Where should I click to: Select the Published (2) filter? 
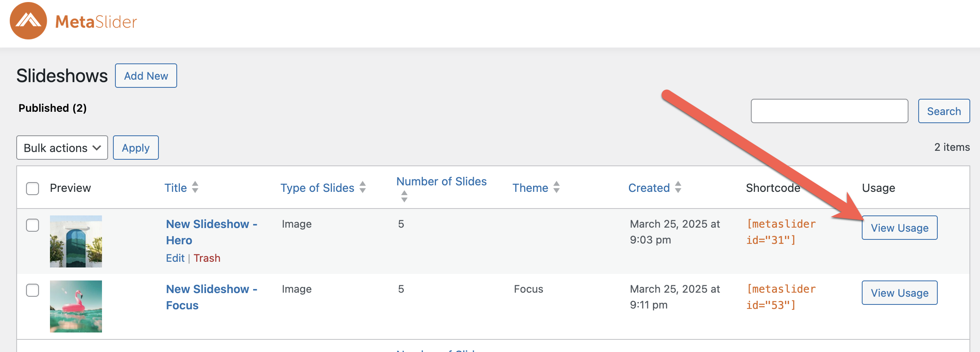tap(53, 108)
